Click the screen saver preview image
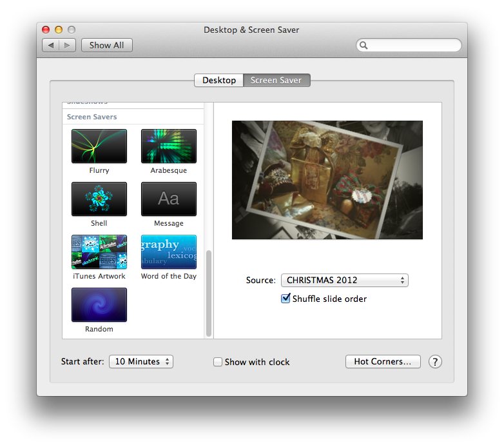Viewport: 504px width, 447px height. pos(327,180)
